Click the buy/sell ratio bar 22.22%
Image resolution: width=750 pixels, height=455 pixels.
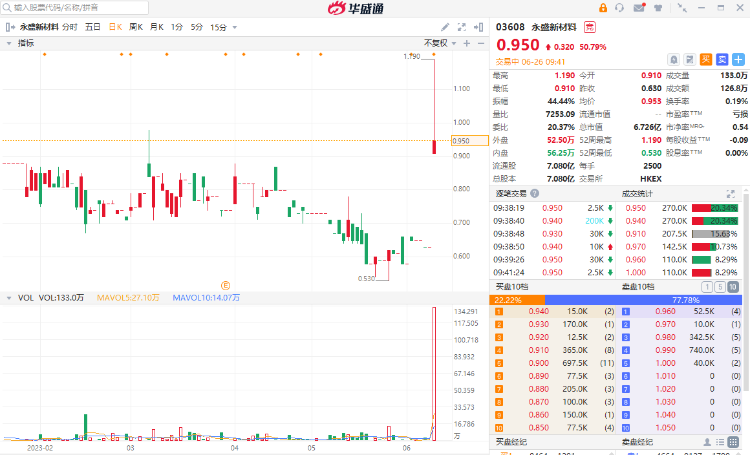tap(517, 300)
